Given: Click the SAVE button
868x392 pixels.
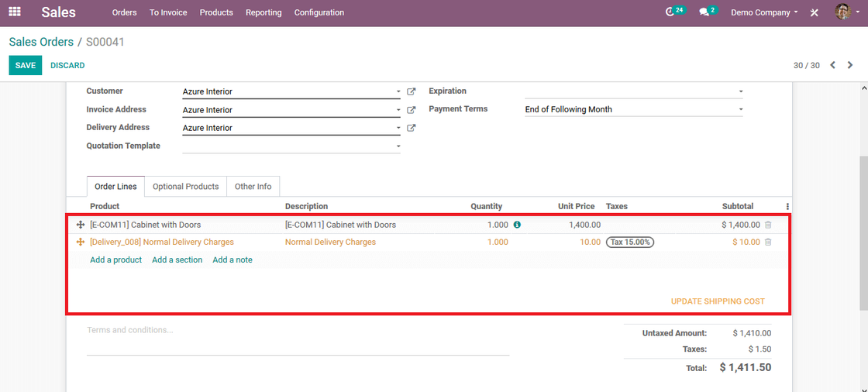Looking at the screenshot, I should 26,65.
